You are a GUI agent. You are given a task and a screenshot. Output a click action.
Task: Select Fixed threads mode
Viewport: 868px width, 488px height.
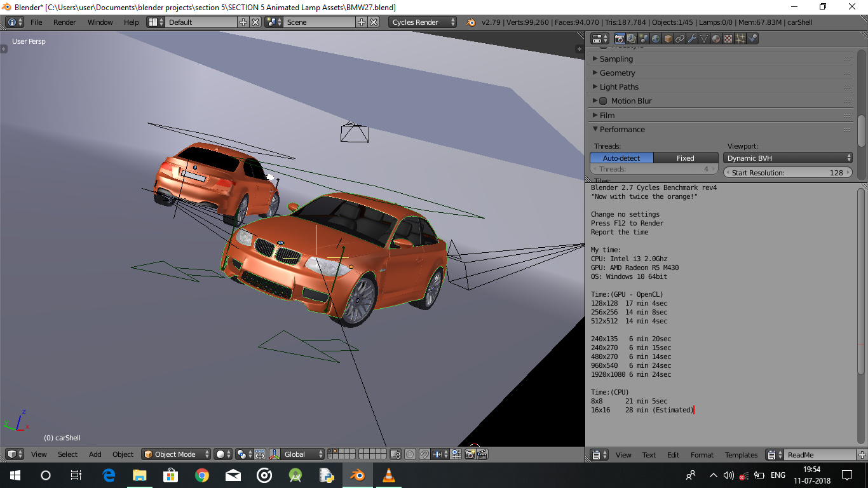(x=685, y=158)
